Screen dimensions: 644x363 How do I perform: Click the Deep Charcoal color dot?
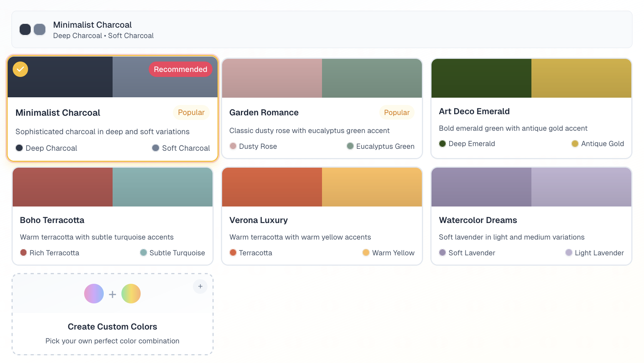coord(19,148)
